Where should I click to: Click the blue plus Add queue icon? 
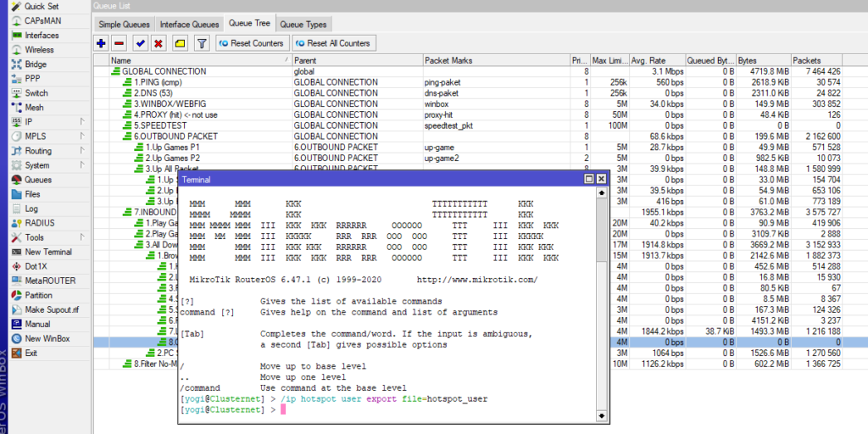102,43
